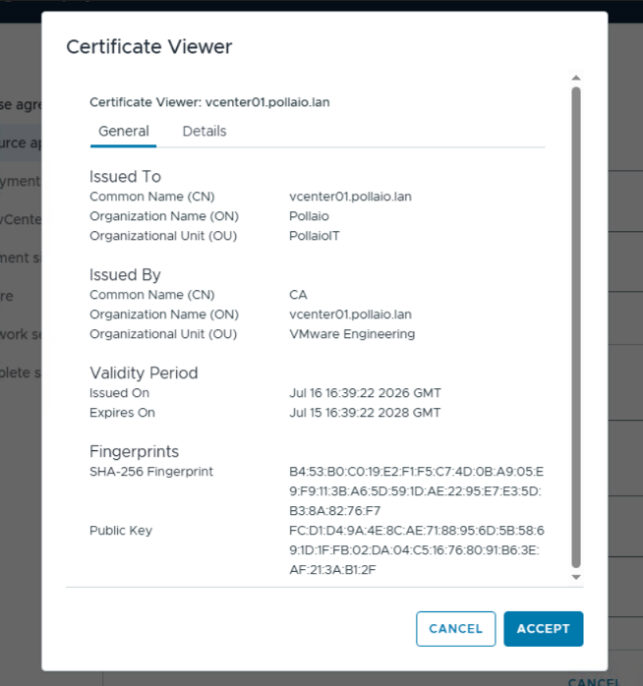This screenshot has height=686, width=643.
Task: Click CANCEL in the Certificate Viewer dialog
Action: [456, 628]
